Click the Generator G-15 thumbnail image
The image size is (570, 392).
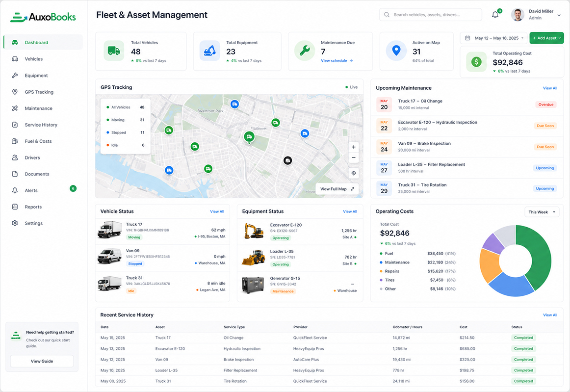coord(253,285)
